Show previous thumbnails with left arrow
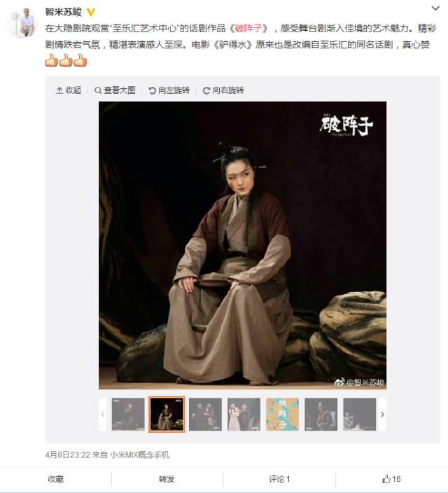This screenshot has width=448, height=493. pos(103,415)
